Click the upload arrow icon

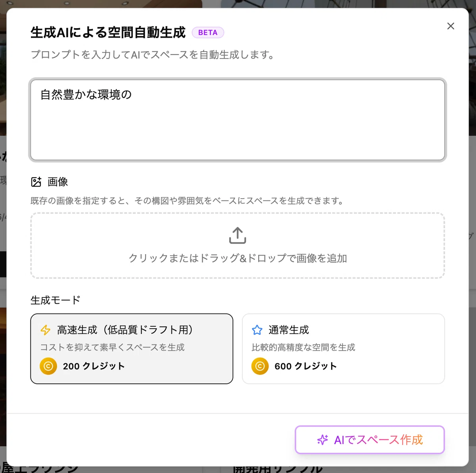point(238,235)
